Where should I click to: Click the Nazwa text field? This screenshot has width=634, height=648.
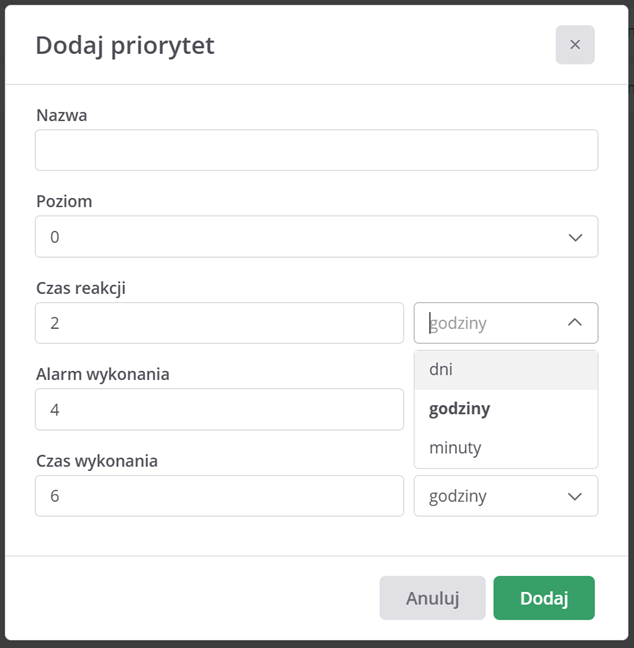pyautogui.click(x=316, y=150)
